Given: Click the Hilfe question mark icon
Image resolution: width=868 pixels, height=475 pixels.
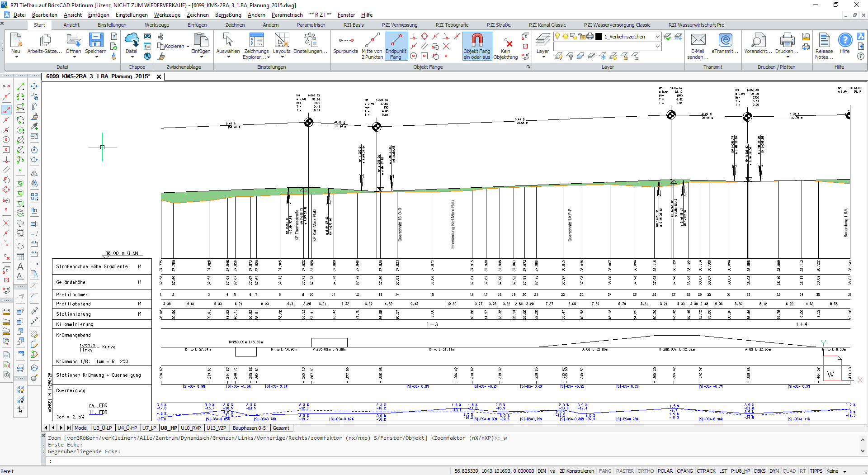Looking at the screenshot, I should click(x=845, y=40).
